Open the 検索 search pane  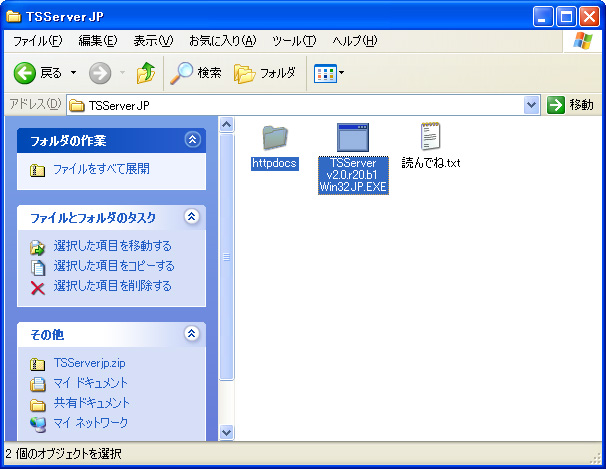(196, 73)
